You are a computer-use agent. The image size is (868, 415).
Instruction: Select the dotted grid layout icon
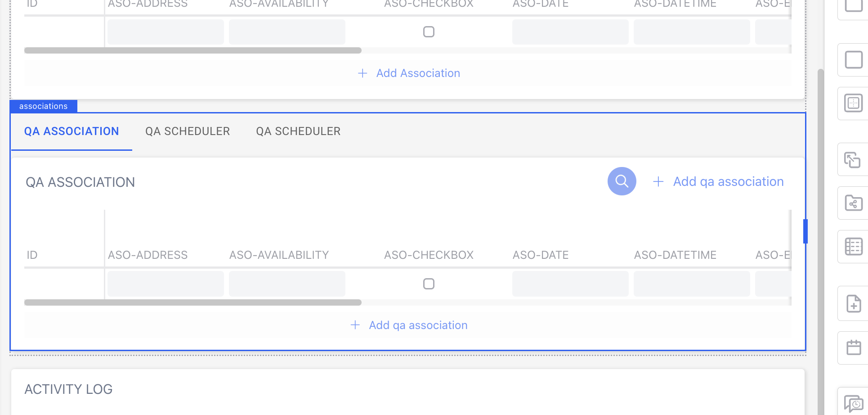[x=853, y=103]
